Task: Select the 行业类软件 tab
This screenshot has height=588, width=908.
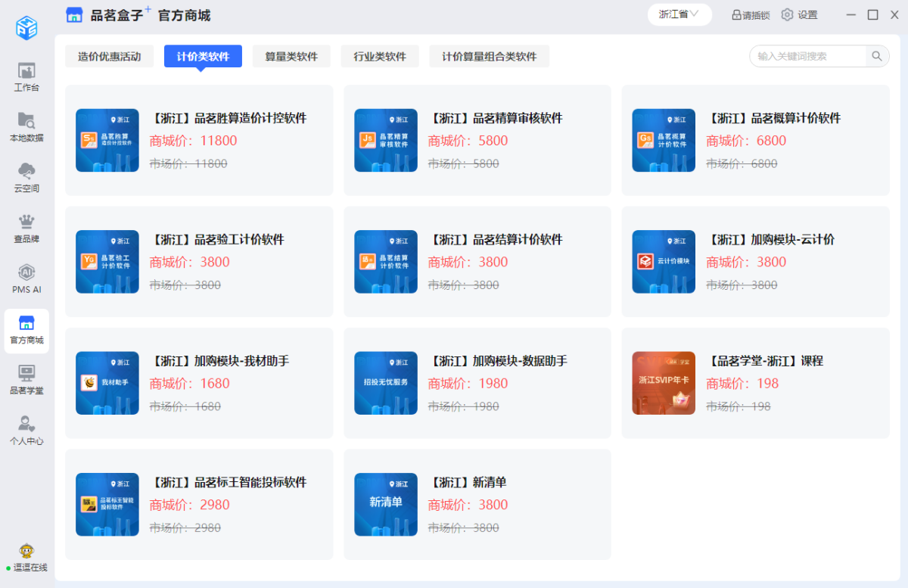Action: (x=380, y=57)
